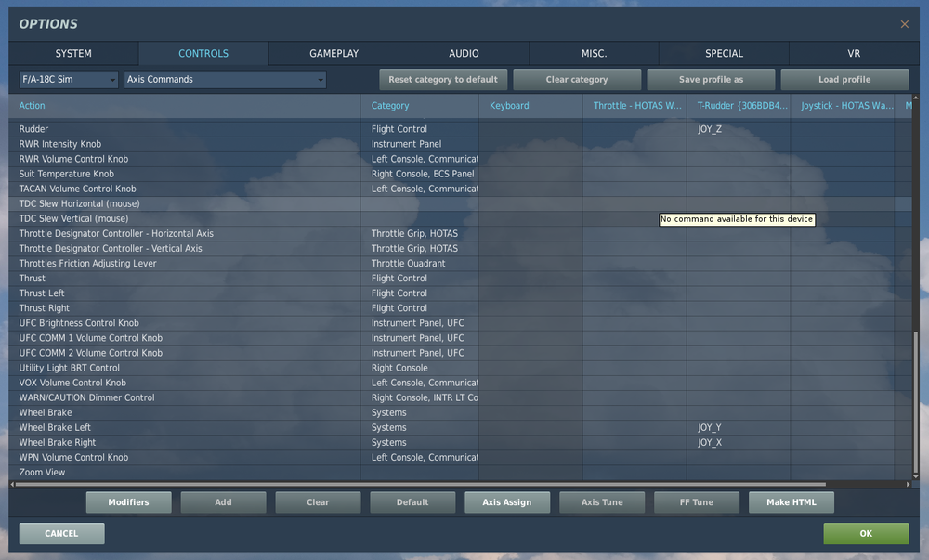Click the CANCEL button
Screen dimensions: 929x560
[x=61, y=533]
